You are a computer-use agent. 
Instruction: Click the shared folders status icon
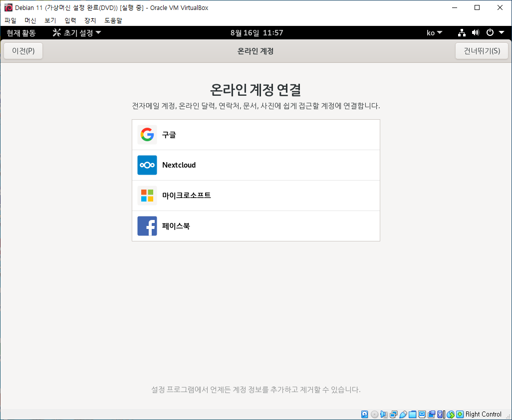412,414
